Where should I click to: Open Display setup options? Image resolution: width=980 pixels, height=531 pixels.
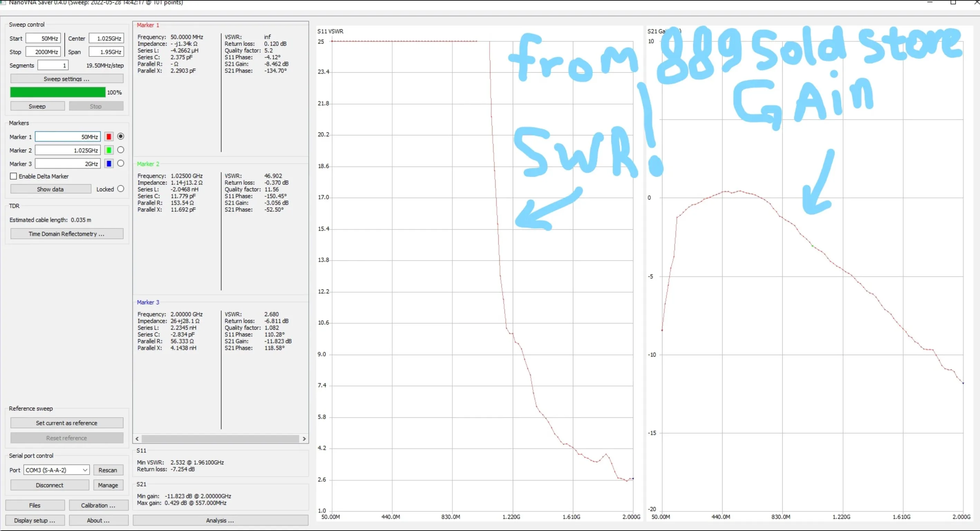click(x=35, y=520)
